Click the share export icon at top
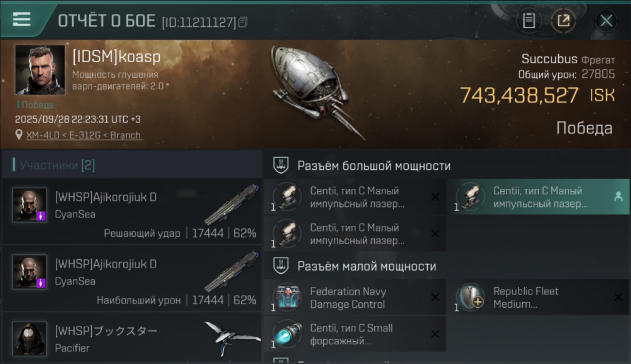 click(x=564, y=20)
